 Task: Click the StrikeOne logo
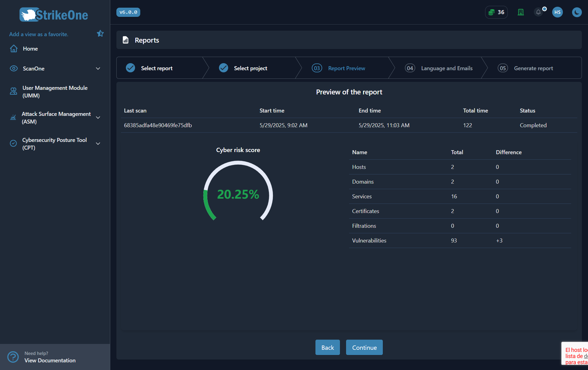pos(53,14)
